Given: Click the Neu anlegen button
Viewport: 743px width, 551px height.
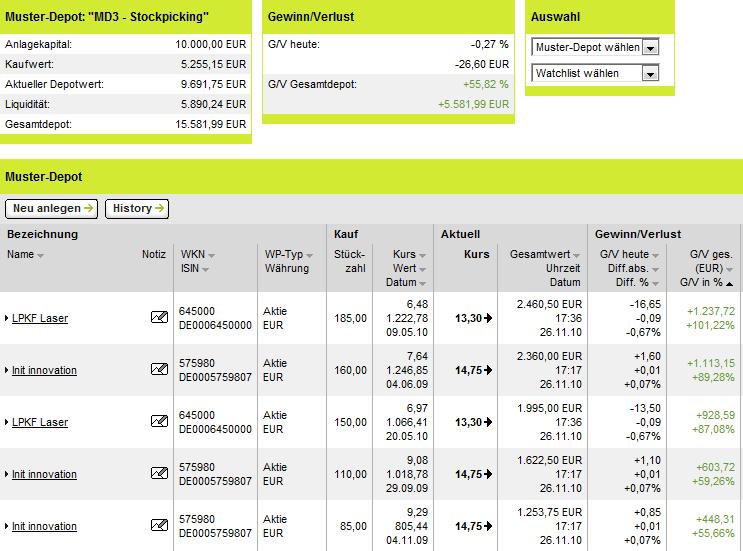Looking at the screenshot, I should (52, 208).
